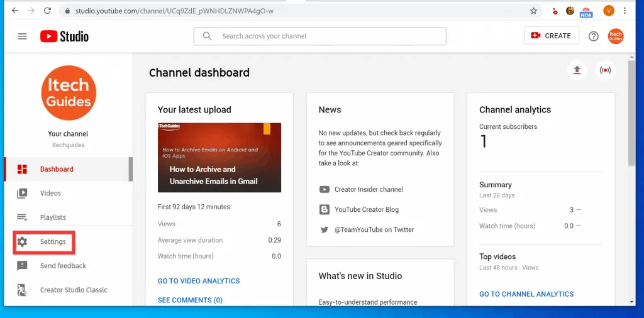Screen dimensions: 644x318
Task: Open the latest upload video thumbnail
Action: 219,158
